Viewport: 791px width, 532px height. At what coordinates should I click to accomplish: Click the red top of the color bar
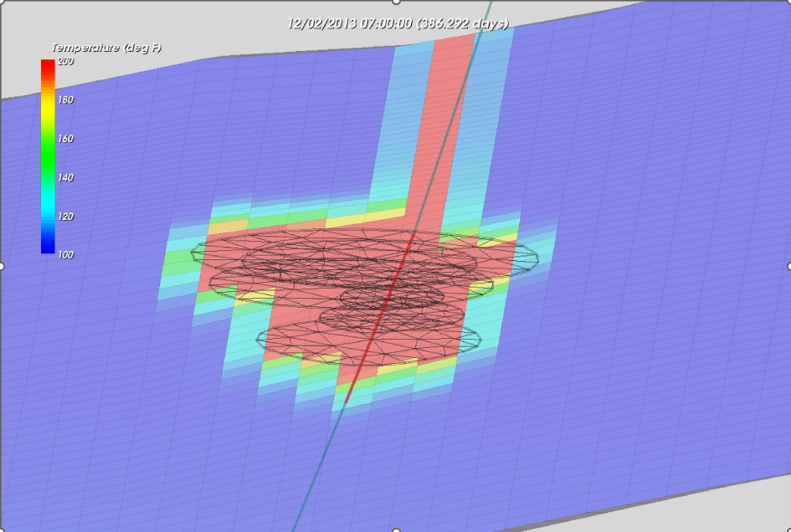(x=48, y=68)
